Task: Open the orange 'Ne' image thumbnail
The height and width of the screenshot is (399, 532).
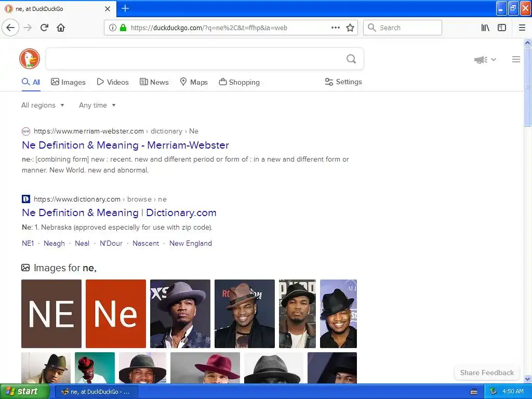Action: pyautogui.click(x=116, y=313)
